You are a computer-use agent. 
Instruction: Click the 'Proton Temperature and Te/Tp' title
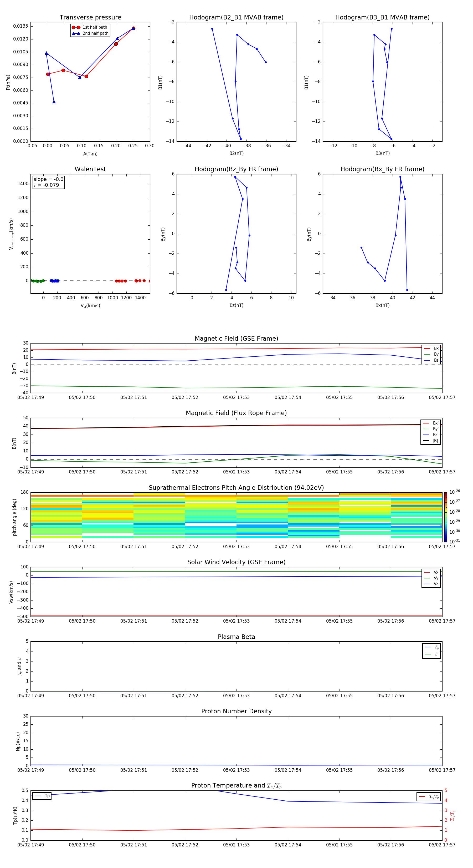point(236,786)
